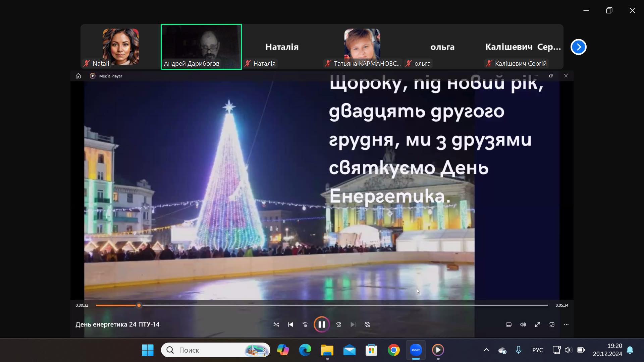Go to previous track
The image size is (644, 362).
click(290, 324)
